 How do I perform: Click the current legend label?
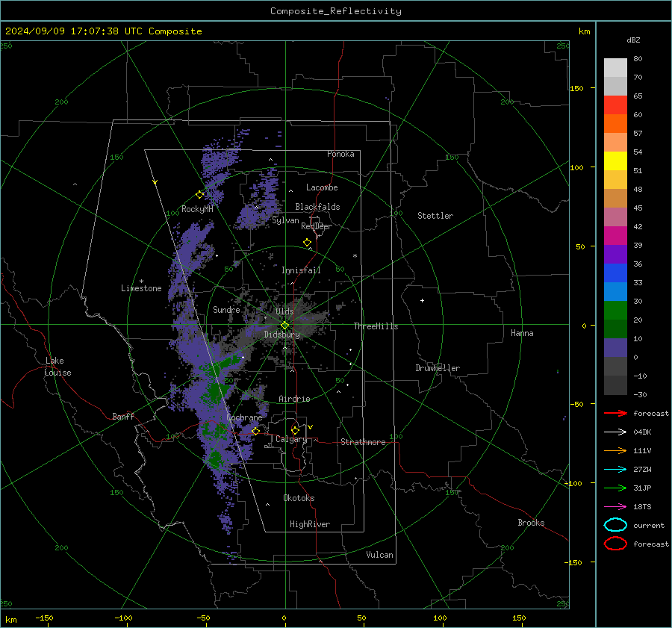point(649,525)
